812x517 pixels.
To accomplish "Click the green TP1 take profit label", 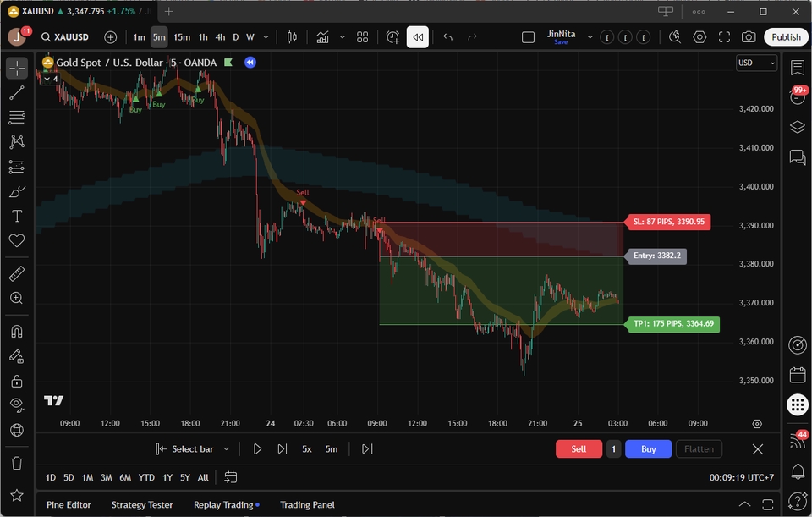I will tap(672, 324).
